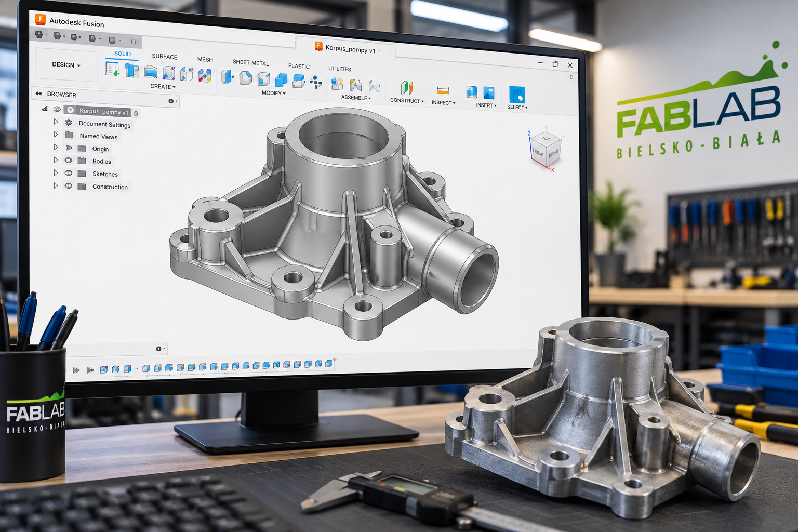The image size is (798, 532).
Task: Click the Offset Plane icon above CONSTRUCT
Action: pyautogui.click(x=407, y=87)
